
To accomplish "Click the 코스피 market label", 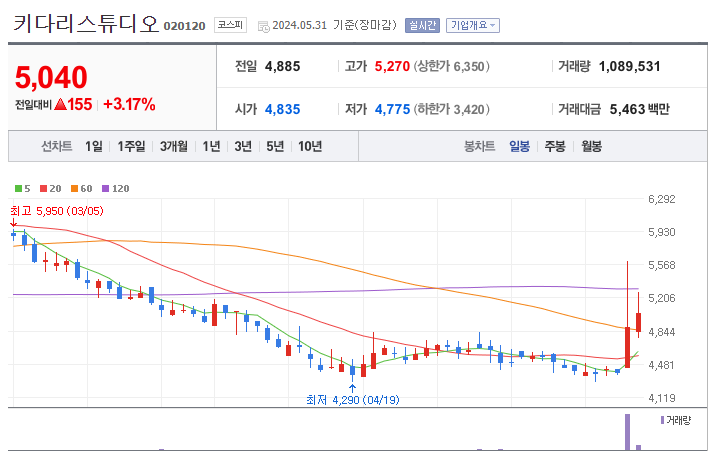I will pyautogui.click(x=230, y=25).
